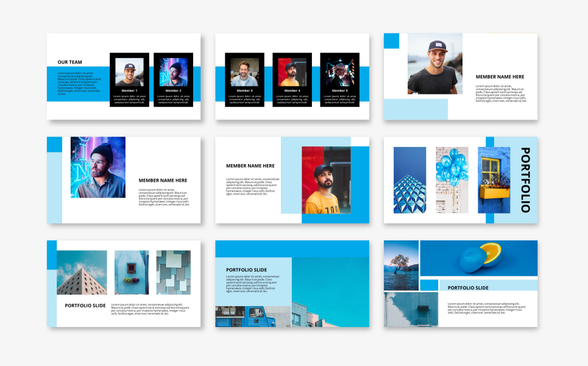The height and width of the screenshot is (366, 588).
Task: Select the blue geometric skyscraper photo
Action: click(x=409, y=180)
